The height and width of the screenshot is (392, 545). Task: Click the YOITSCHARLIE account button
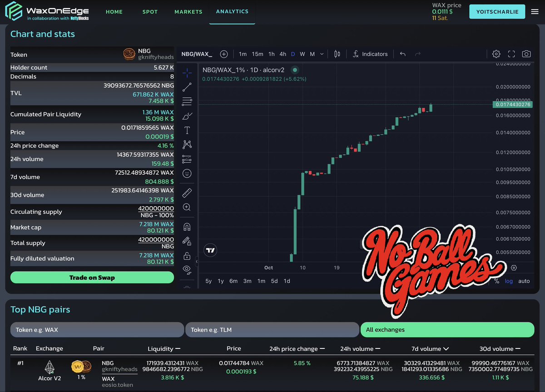[x=497, y=12]
